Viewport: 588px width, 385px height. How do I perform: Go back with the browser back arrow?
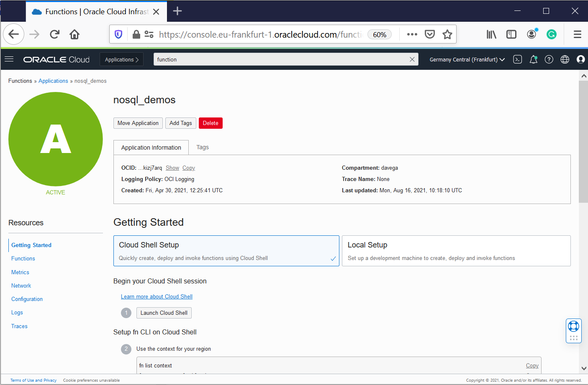click(13, 34)
